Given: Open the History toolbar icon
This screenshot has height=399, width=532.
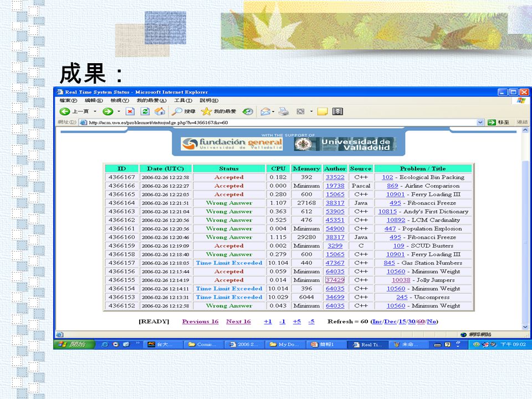Looking at the screenshot, I should (x=248, y=111).
